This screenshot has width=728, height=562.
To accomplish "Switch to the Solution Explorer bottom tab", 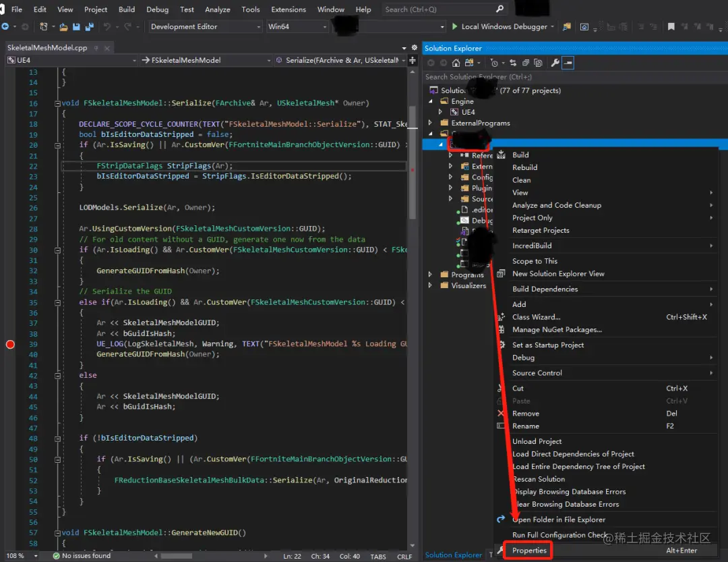I will pyautogui.click(x=453, y=555).
